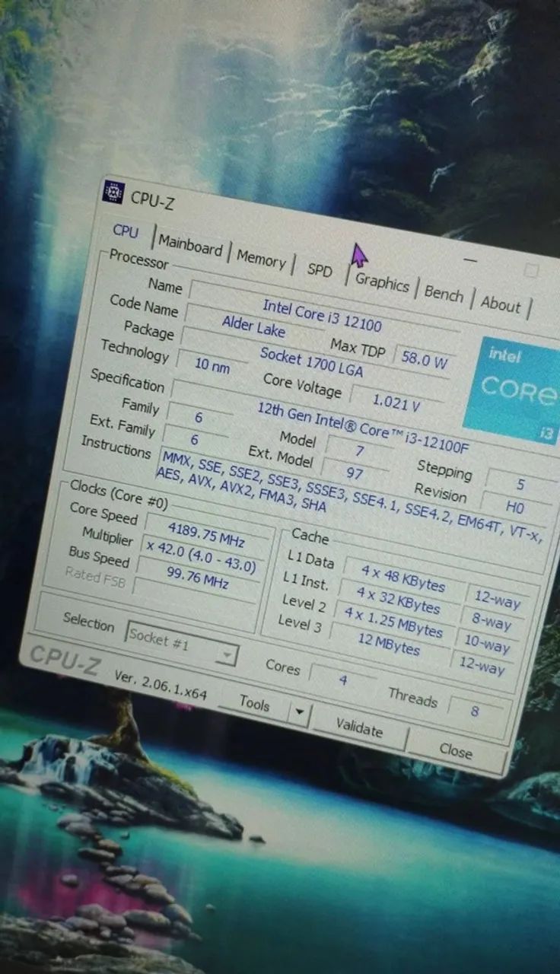Click the L1 Inst. value 4 x 32 KBytes
Screen dimensions: 560x974
point(399,600)
